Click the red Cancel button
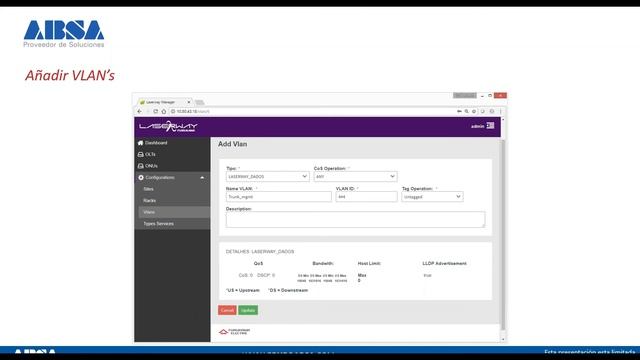 pos(227,310)
